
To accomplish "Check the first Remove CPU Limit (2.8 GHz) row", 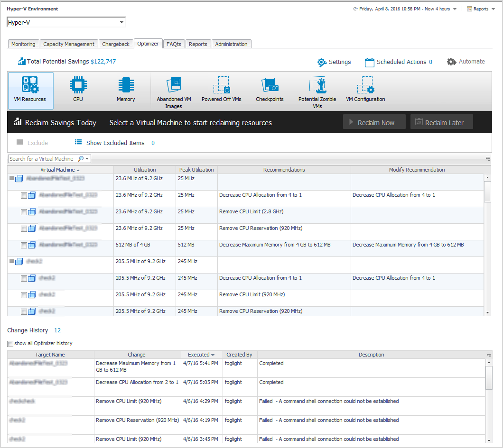I will tap(24, 212).
